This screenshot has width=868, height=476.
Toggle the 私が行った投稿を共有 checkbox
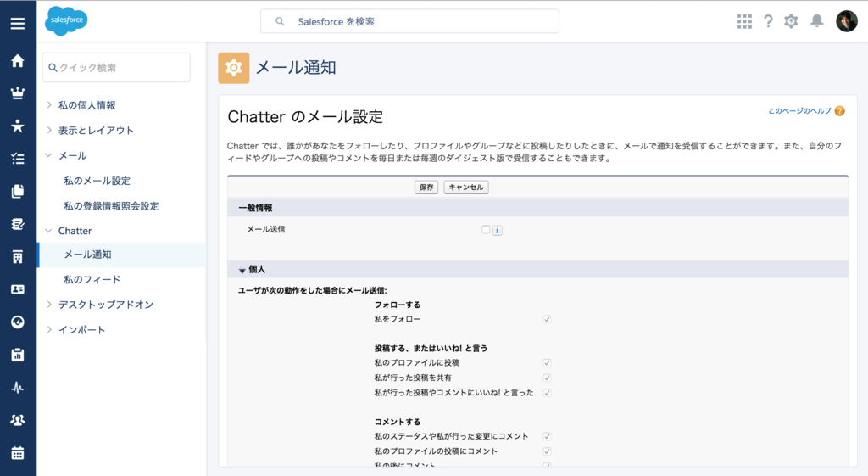(x=547, y=378)
